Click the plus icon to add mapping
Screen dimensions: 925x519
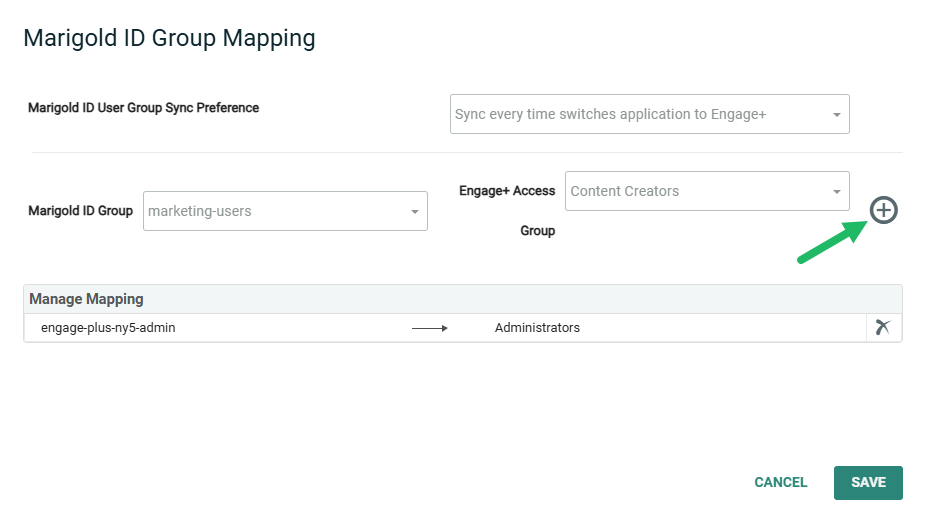point(883,210)
